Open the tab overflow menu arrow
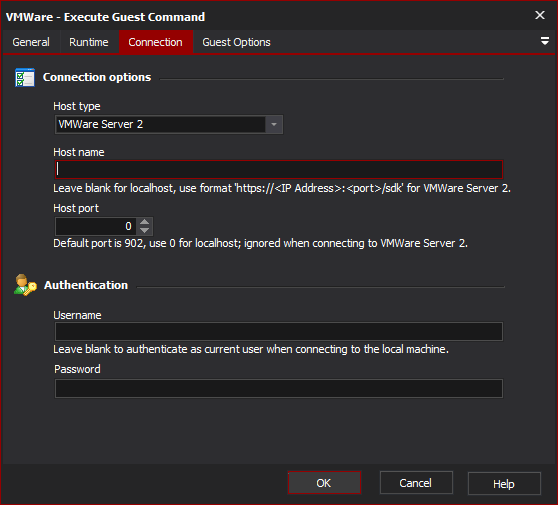The width and height of the screenshot is (558, 505). pyautogui.click(x=544, y=41)
